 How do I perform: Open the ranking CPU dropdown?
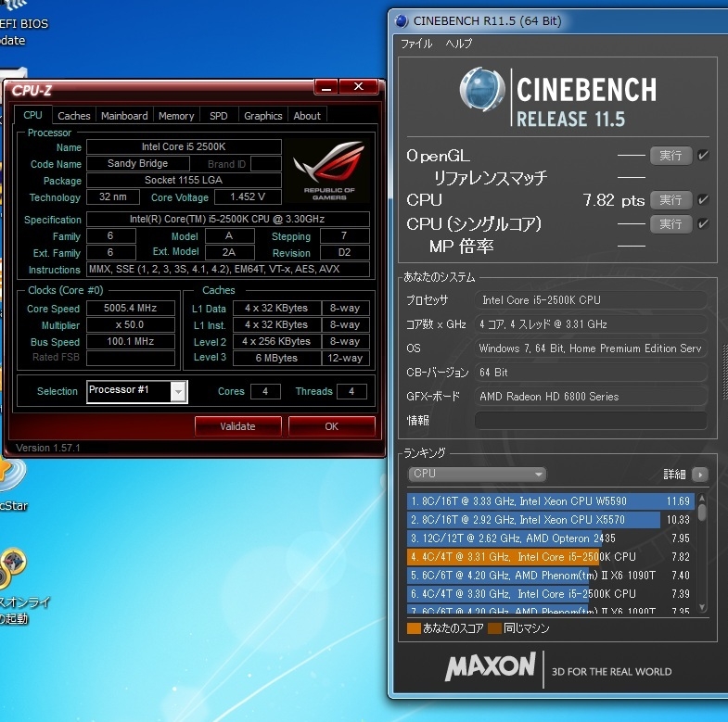[x=477, y=474]
